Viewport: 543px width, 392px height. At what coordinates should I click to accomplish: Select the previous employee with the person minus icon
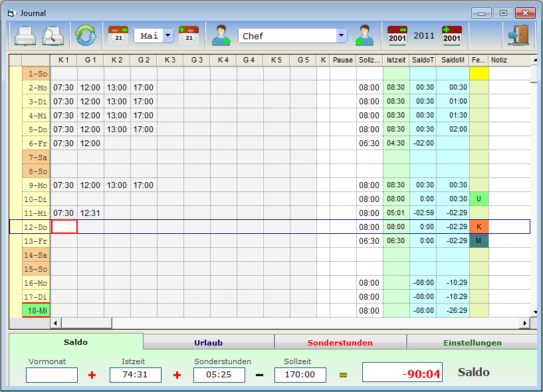tap(221, 35)
